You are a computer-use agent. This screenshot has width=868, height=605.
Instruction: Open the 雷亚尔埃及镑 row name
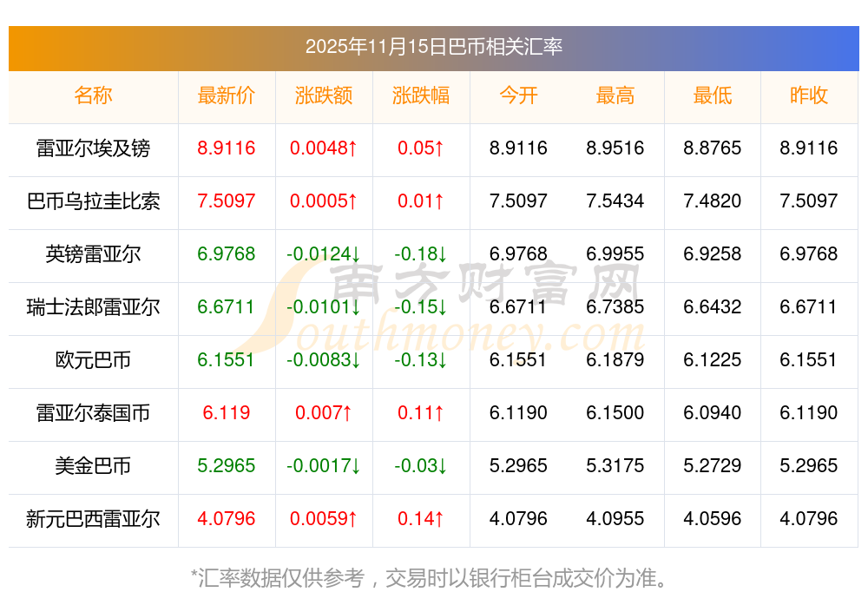click(93, 148)
